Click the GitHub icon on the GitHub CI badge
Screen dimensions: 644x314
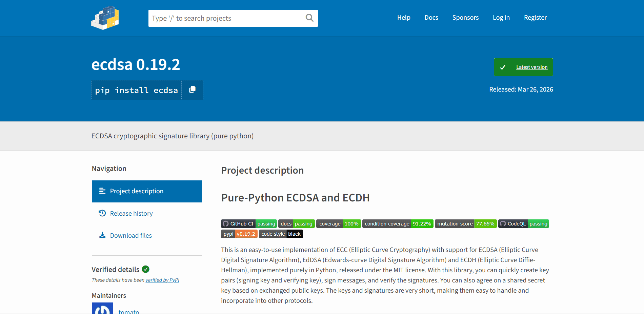tap(226, 223)
